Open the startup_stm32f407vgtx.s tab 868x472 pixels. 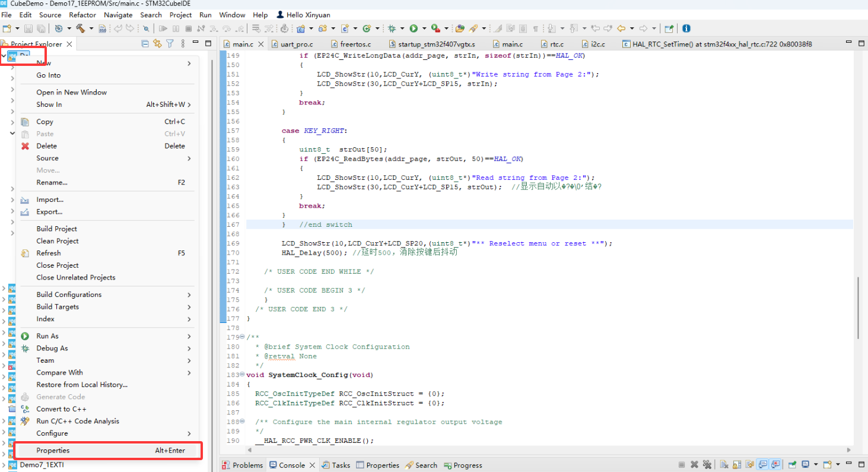click(x=433, y=44)
